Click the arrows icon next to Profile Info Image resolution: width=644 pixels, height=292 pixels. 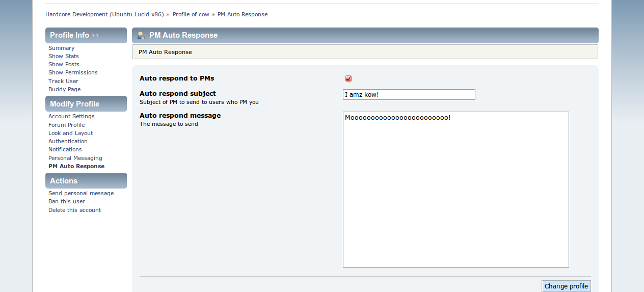coord(96,36)
